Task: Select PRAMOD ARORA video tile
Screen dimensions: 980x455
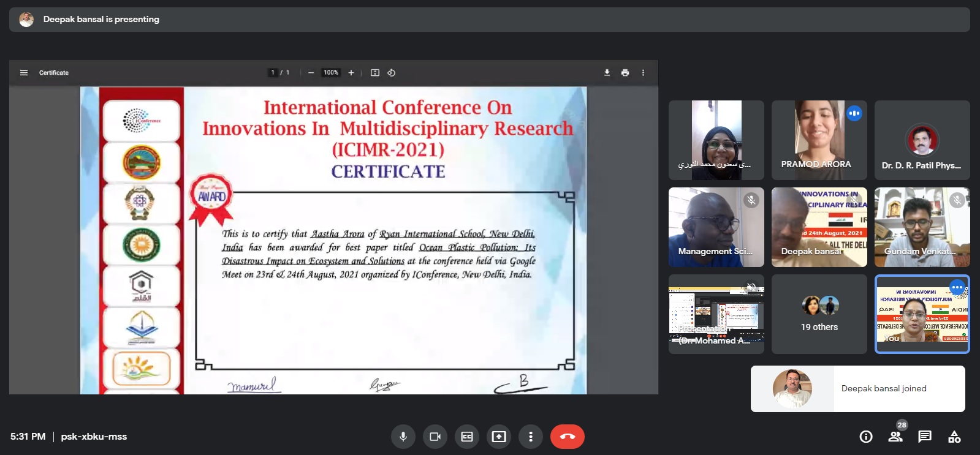Action: [819, 140]
